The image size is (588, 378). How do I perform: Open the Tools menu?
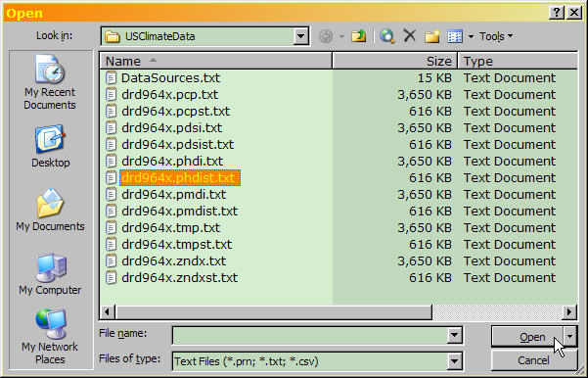point(496,36)
